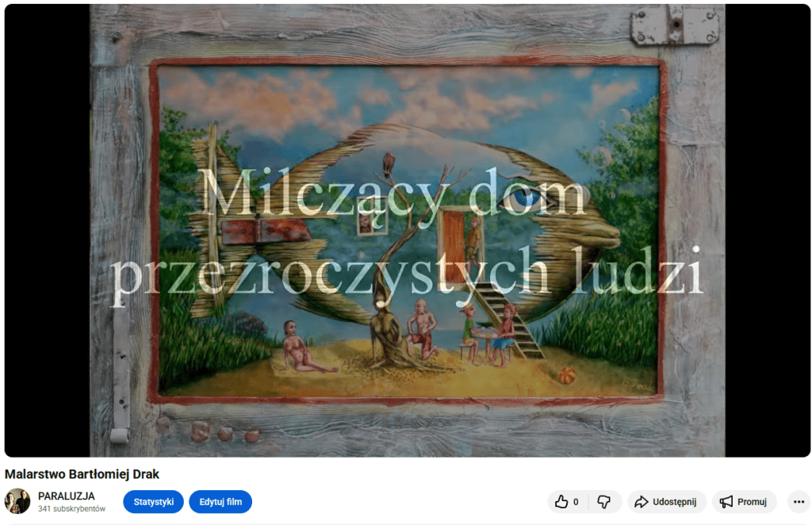Promote the video with Promuj

[x=744, y=501]
